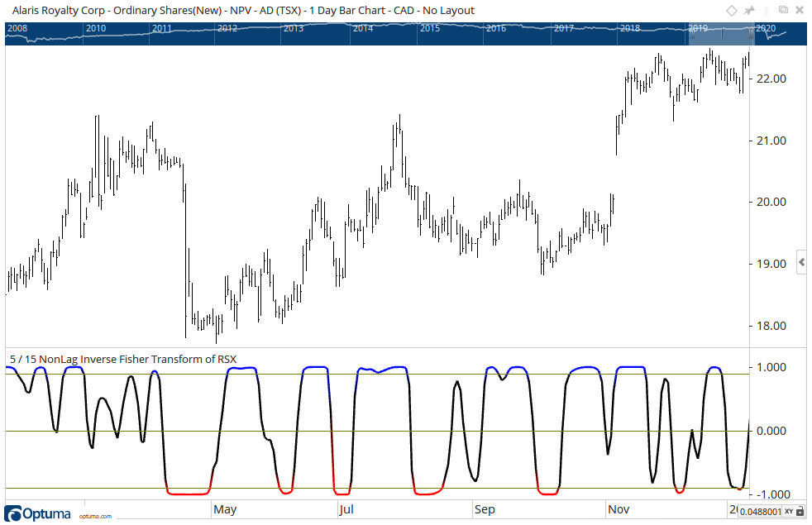Click 2017 in the overview timeline
Image resolution: width=812 pixels, height=525 pixels.
tap(564, 28)
